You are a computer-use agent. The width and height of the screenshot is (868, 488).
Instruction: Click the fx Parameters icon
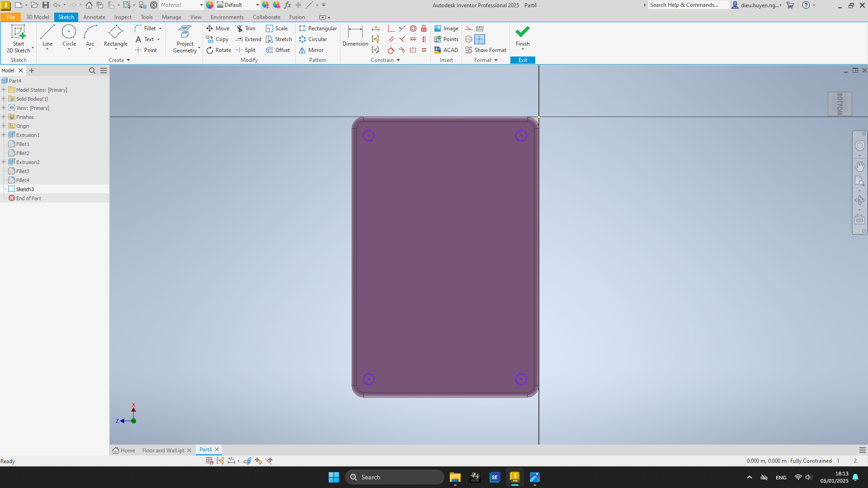(288, 5)
